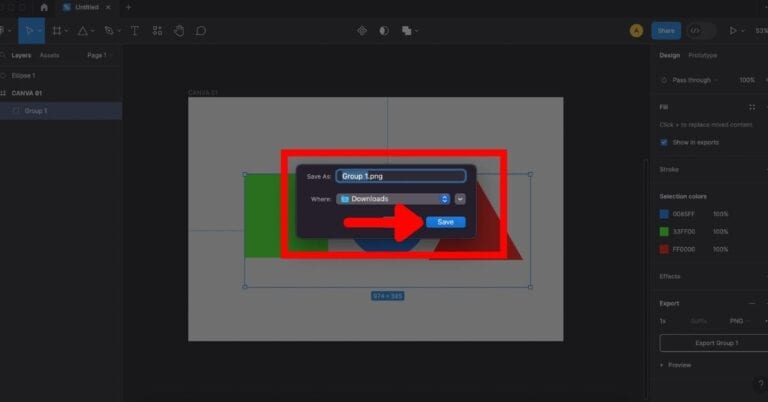Select the Text tool
The width and height of the screenshot is (768, 402).
134,31
